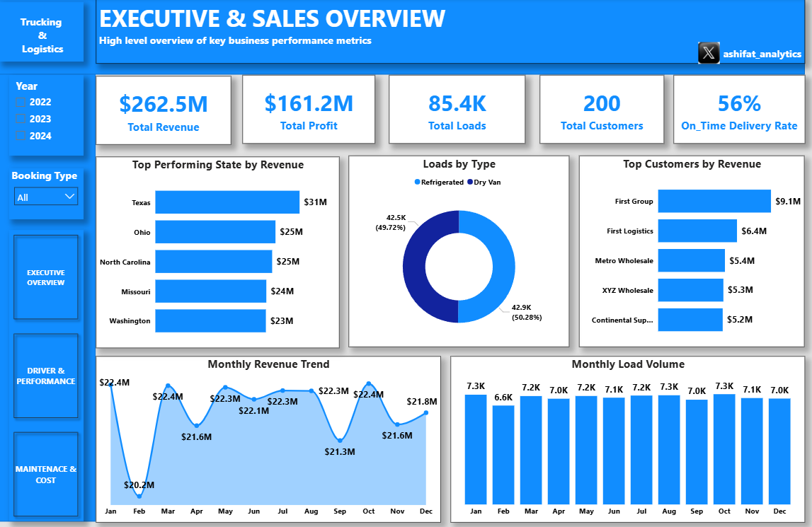Click the "6.6K" February load label
The width and height of the screenshot is (812, 527).
click(x=503, y=397)
